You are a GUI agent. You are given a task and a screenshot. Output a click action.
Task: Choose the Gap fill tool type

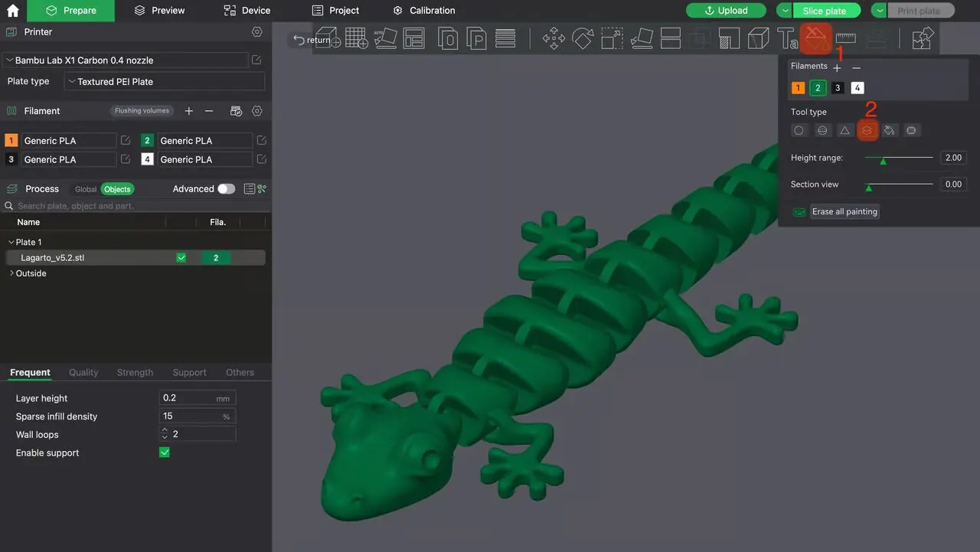coord(911,130)
